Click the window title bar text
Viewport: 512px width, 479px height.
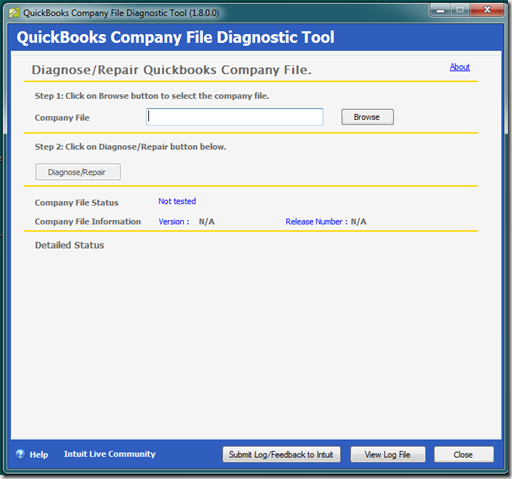point(121,13)
